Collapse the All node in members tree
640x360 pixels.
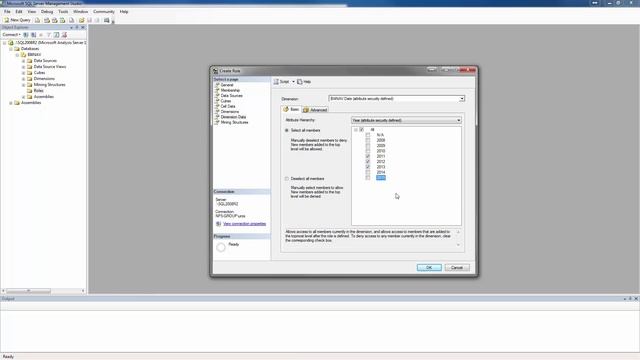point(356,130)
